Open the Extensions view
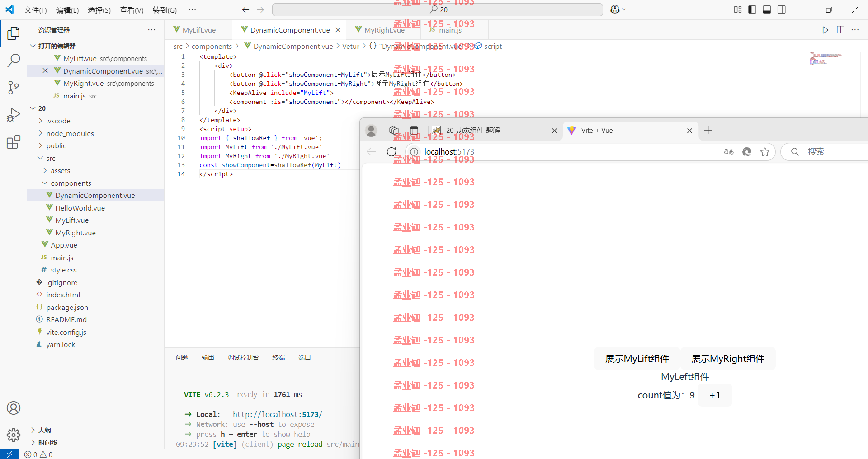This screenshot has height=459, width=868. coord(14,142)
